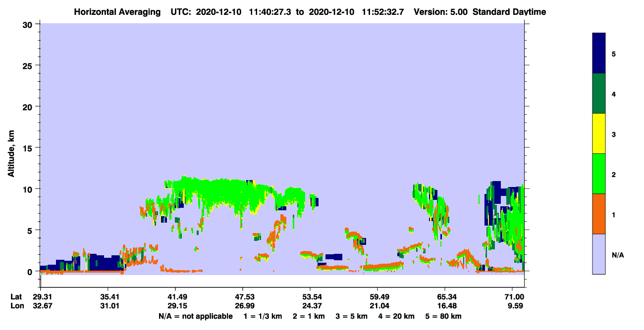Click the colorbar label '5'
The height and width of the screenshot is (330, 644).
click(x=614, y=54)
